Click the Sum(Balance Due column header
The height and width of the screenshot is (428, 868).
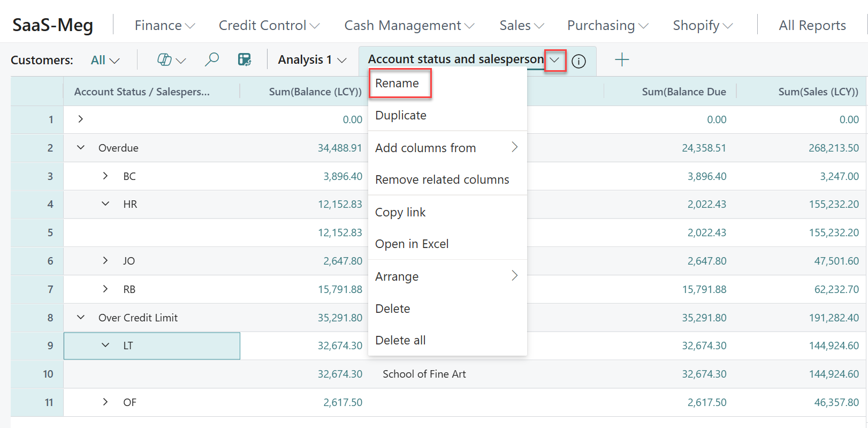click(684, 92)
